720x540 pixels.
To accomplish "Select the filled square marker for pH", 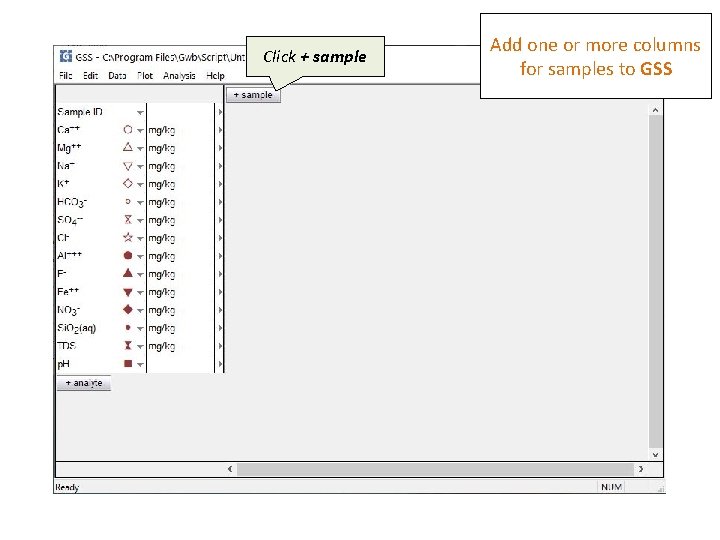I will click(128, 364).
